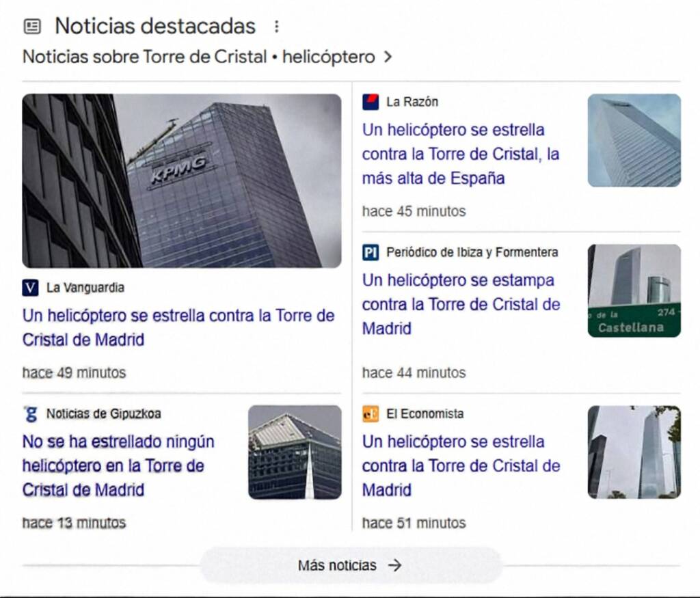This screenshot has height=598, width=700.
Task: Click the Más noticias button
Action: click(351, 565)
